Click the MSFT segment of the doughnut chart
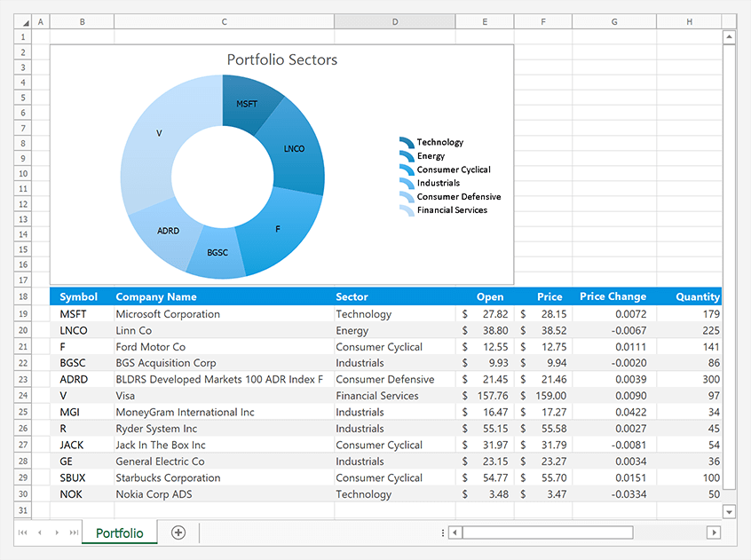Viewport: 751px width, 560px height. point(247,103)
